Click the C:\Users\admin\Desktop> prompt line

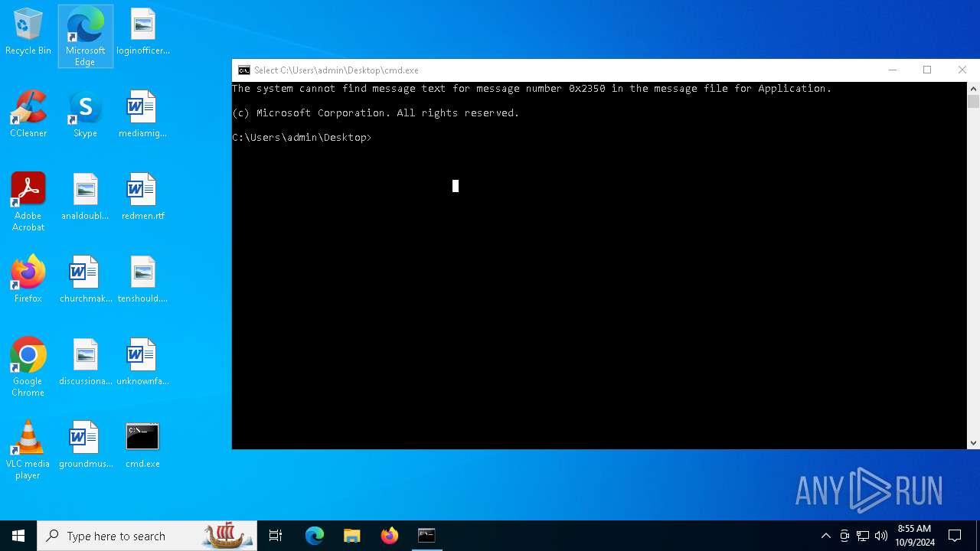click(302, 138)
